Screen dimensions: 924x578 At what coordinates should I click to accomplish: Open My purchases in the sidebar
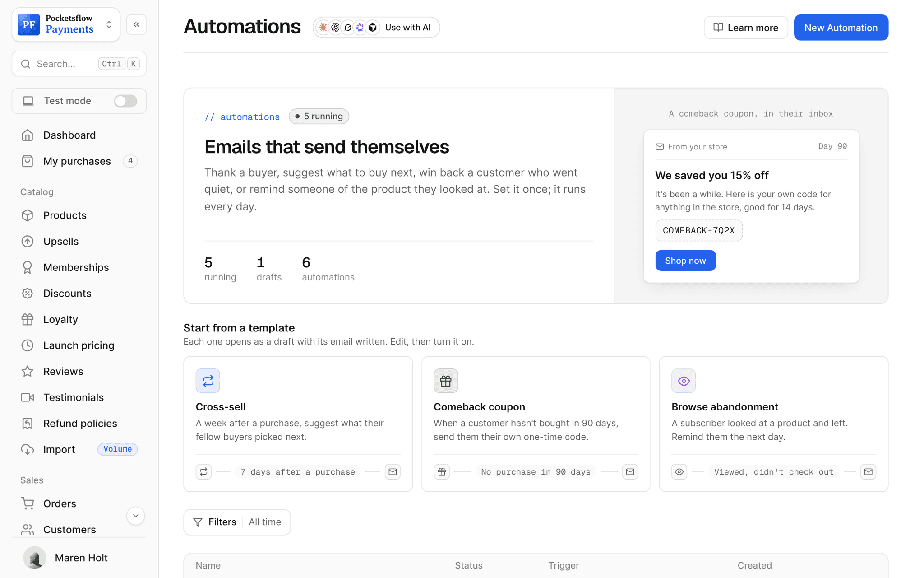79,161
